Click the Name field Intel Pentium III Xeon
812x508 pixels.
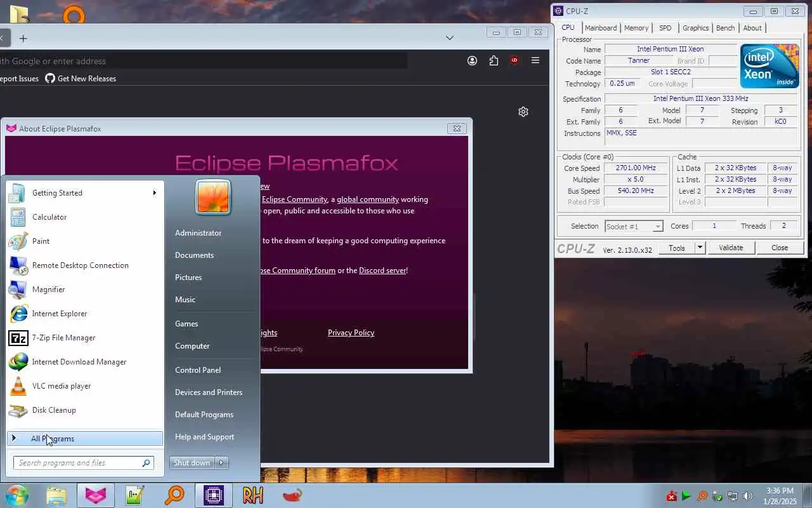670,49
